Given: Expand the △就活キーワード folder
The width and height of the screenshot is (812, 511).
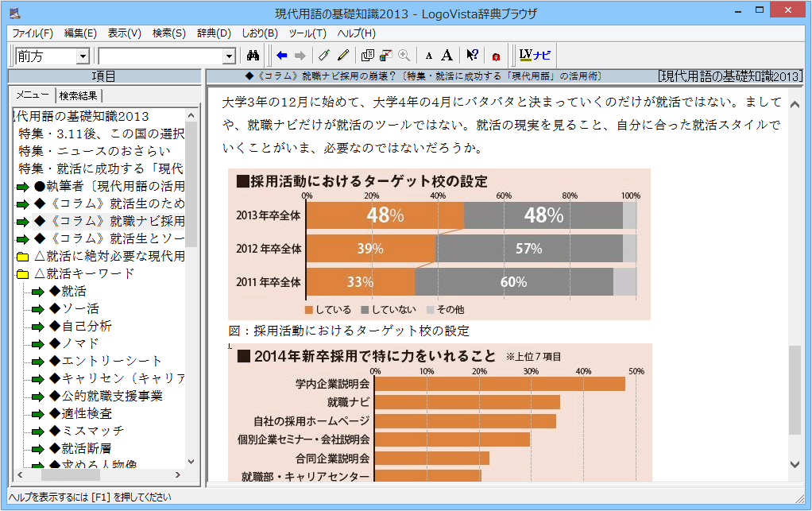Looking at the screenshot, I should click(x=22, y=274).
